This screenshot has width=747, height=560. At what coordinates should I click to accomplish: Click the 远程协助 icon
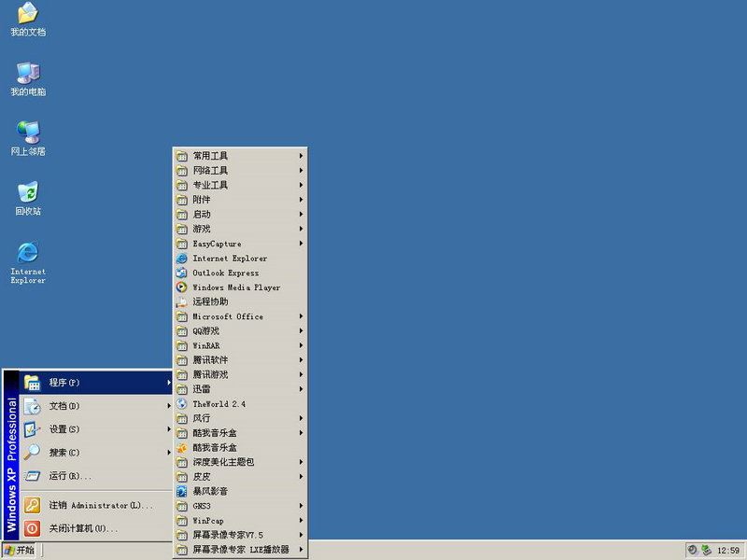coord(181,301)
